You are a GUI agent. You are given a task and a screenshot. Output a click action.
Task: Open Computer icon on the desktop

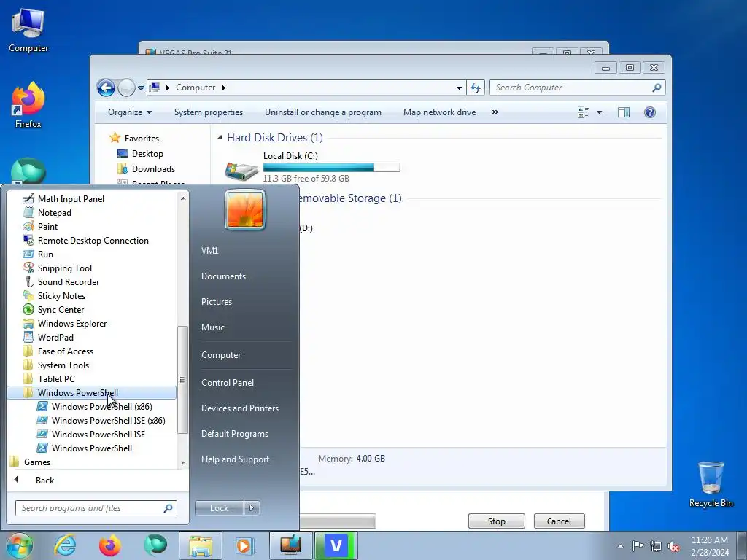point(28,31)
